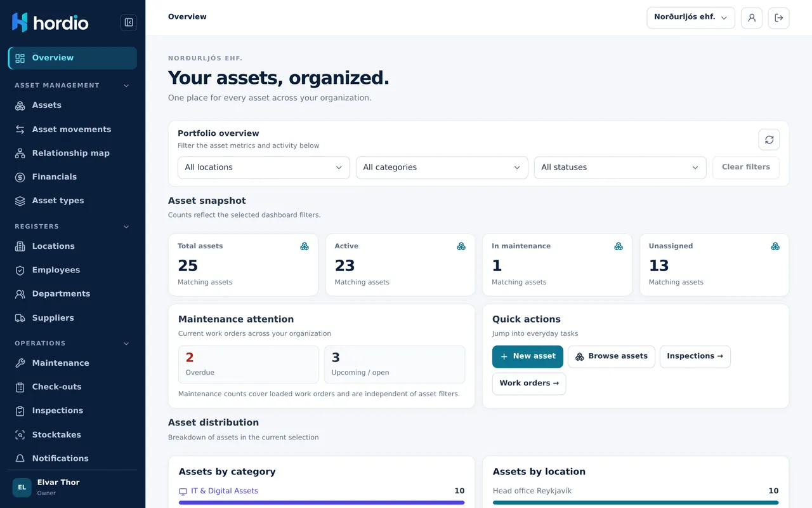Click the icon on In maintenance card
812x508 pixels.
[x=619, y=246]
